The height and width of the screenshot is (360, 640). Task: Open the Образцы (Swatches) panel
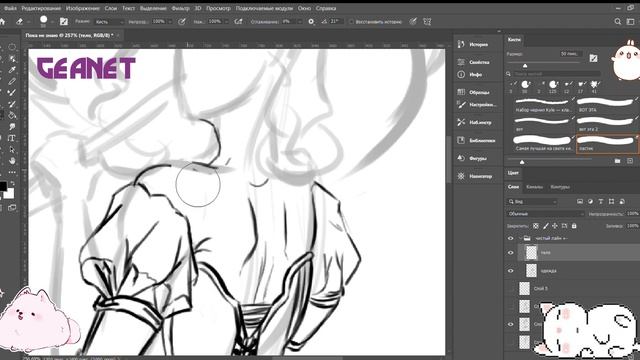click(x=473, y=92)
